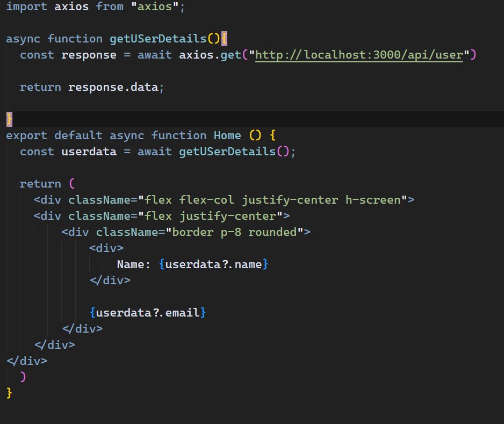504x424 pixels.
Task: Click the highlighted closing brace of getUSerDetails
Action: pos(9,119)
